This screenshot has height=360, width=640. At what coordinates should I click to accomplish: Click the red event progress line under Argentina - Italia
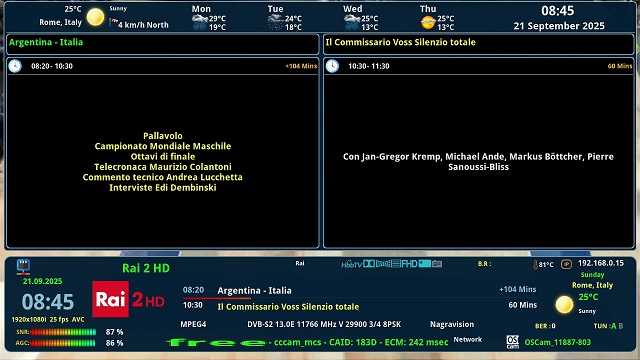pyautogui.click(x=217, y=298)
